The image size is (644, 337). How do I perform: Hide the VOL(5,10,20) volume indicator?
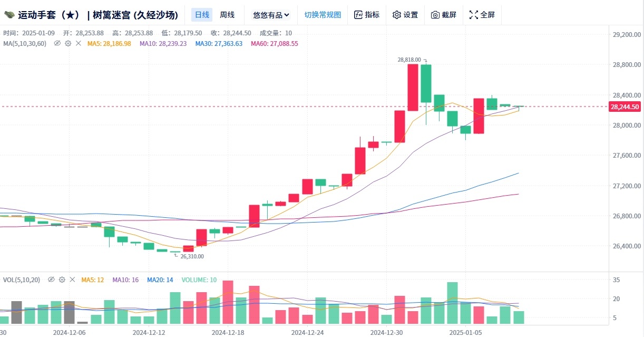pos(52,280)
